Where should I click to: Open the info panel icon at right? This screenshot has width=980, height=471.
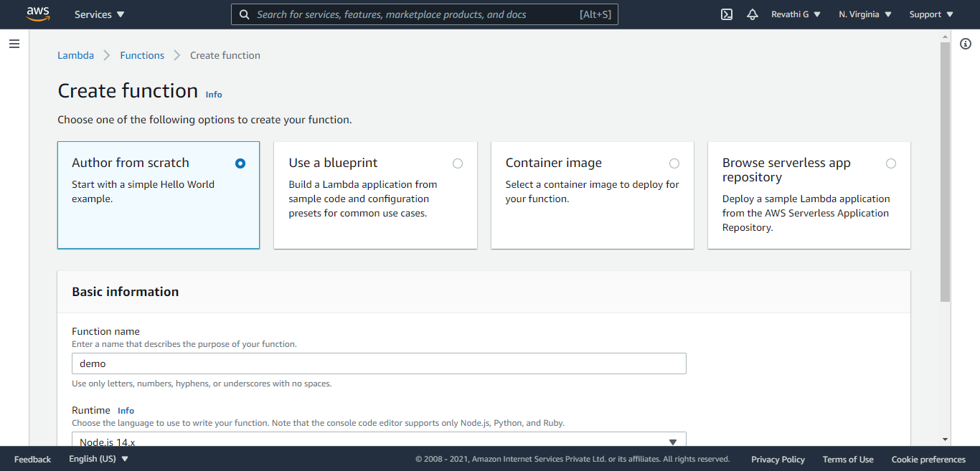965,44
